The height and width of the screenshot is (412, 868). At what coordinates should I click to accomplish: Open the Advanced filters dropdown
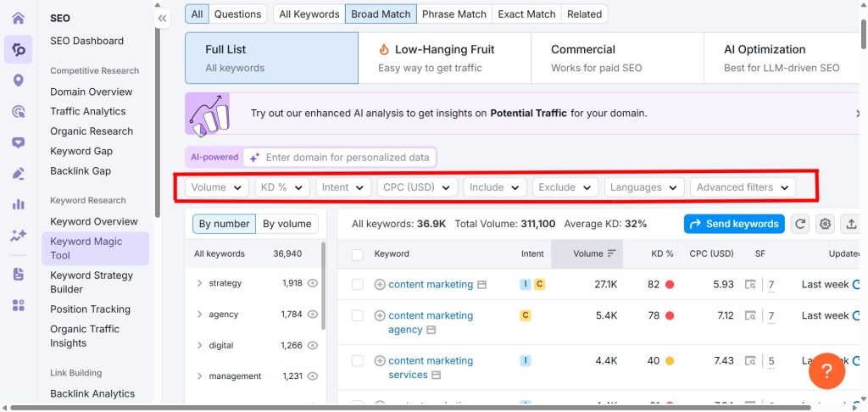(742, 187)
